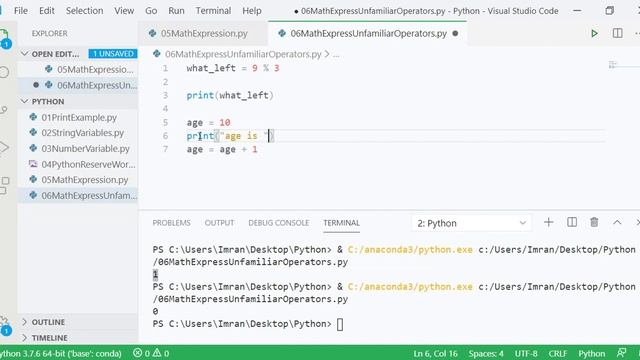Change file encoding via UTF-8

(x=526, y=353)
